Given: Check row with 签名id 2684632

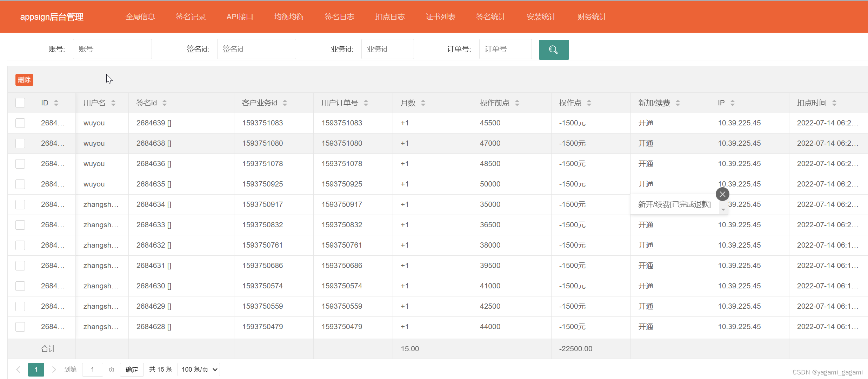Looking at the screenshot, I should [20, 245].
